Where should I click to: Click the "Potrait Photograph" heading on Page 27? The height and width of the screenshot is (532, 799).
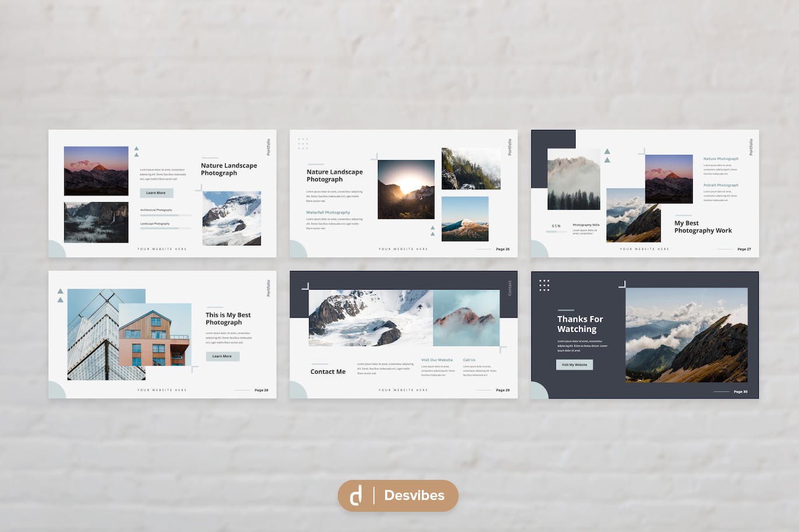721,185
